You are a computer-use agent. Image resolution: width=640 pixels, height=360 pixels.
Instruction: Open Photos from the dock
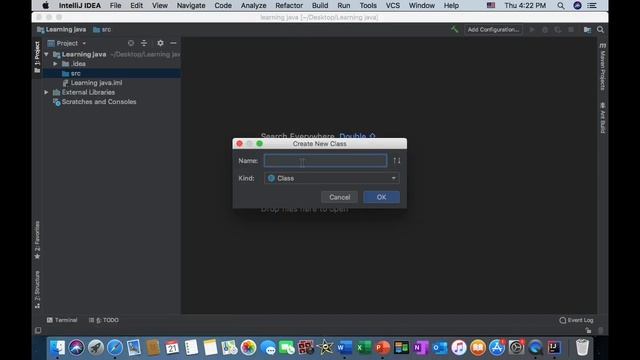248,347
